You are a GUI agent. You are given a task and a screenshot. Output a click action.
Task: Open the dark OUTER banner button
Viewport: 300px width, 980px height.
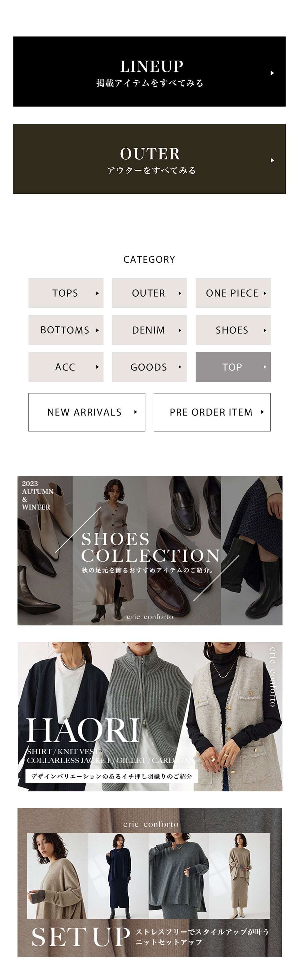[x=149, y=159]
